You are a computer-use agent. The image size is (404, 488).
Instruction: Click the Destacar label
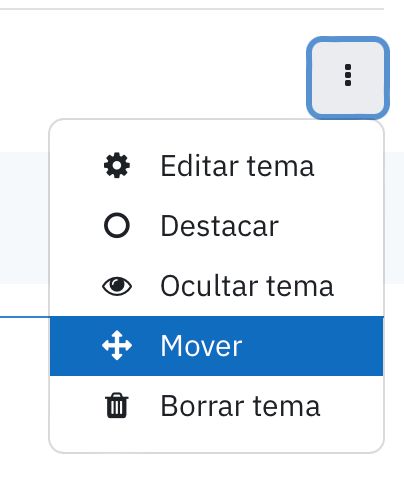(219, 226)
